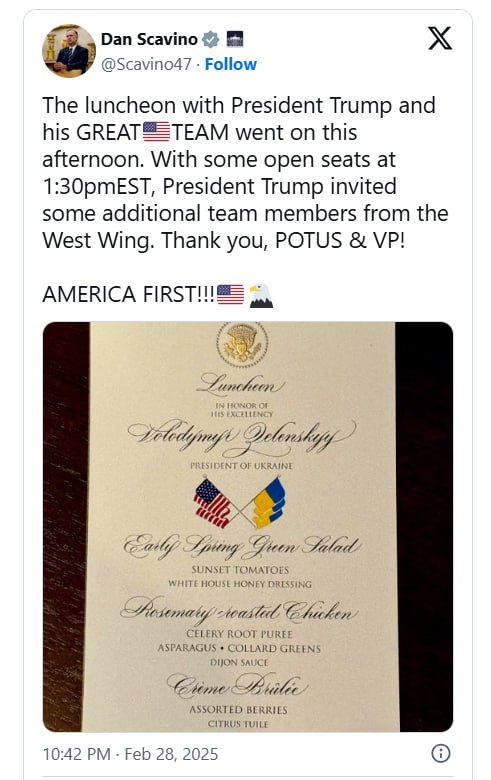Click the 10:42 PM Feb 28, 2025 timestamp
The width and height of the screenshot is (491, 780).
(x=130, y=754)
